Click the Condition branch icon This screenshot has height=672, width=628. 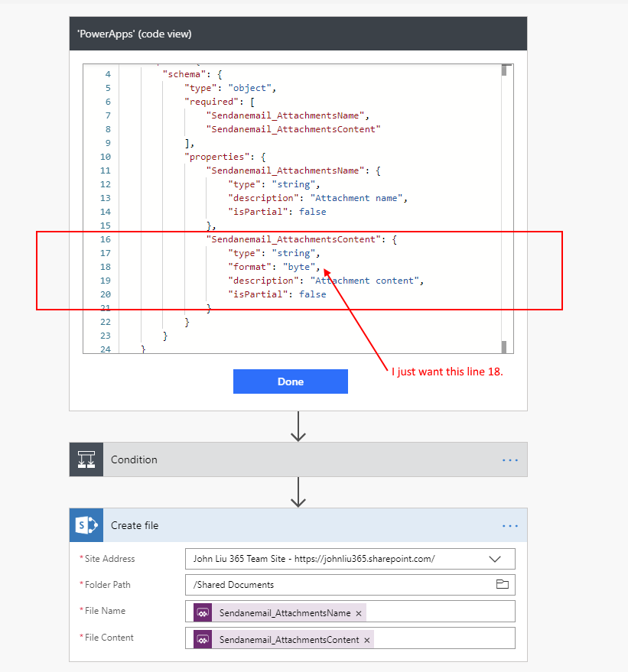[86, 459]
